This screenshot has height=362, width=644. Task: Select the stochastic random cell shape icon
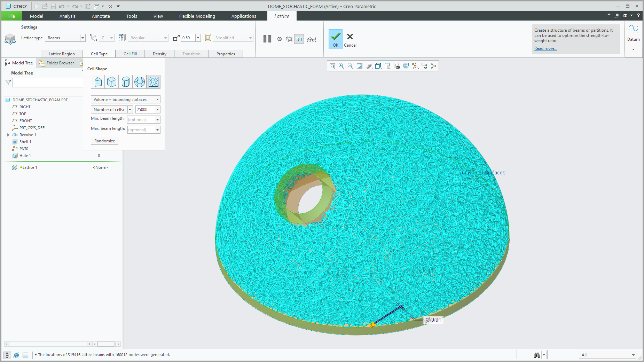(154, 82)
